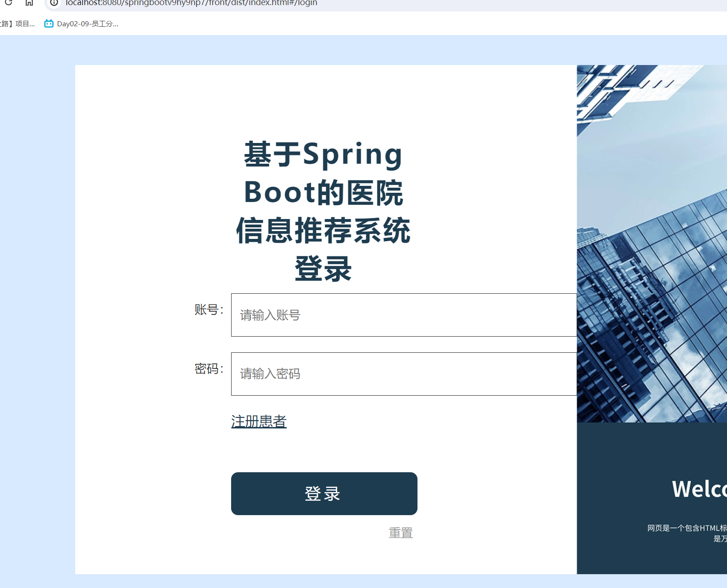
Task: Click the 基于Spring Boot的医院信息推荐系统登录 heading
Action: click(x=323, y=211)
